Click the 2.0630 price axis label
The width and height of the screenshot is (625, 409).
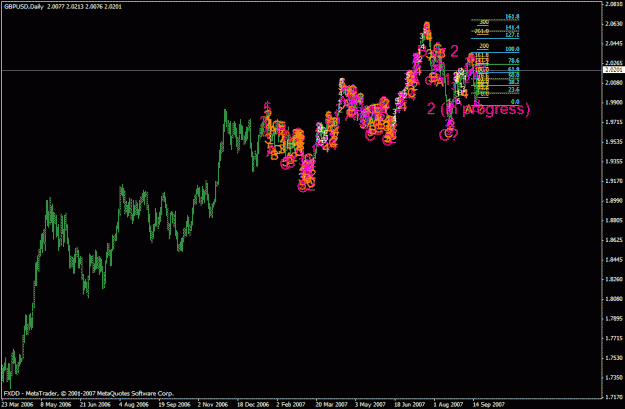point(614,24)
